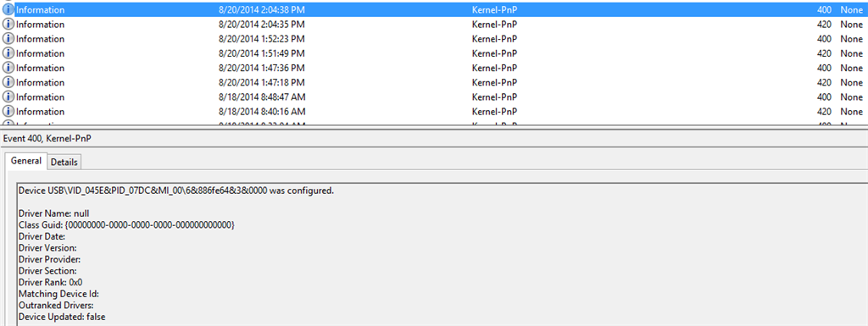Click the 'Event 400, Kernel-PnP' pane header

coord(47,139)
